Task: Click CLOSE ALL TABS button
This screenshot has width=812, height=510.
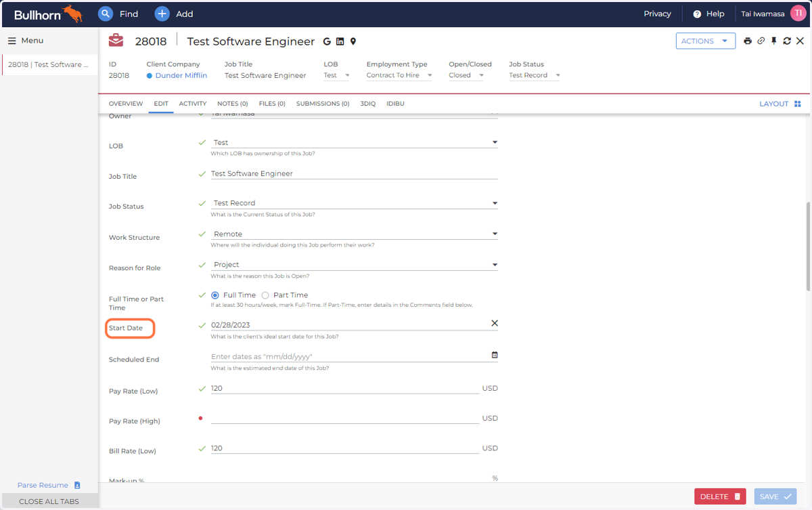Action: pos(49,501)
